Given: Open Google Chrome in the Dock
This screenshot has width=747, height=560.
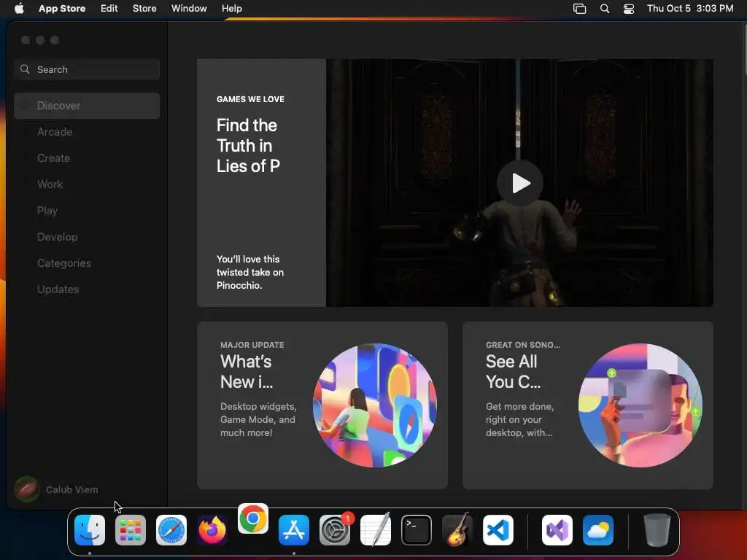Looking at the screenshot, I should click(253, 518).
